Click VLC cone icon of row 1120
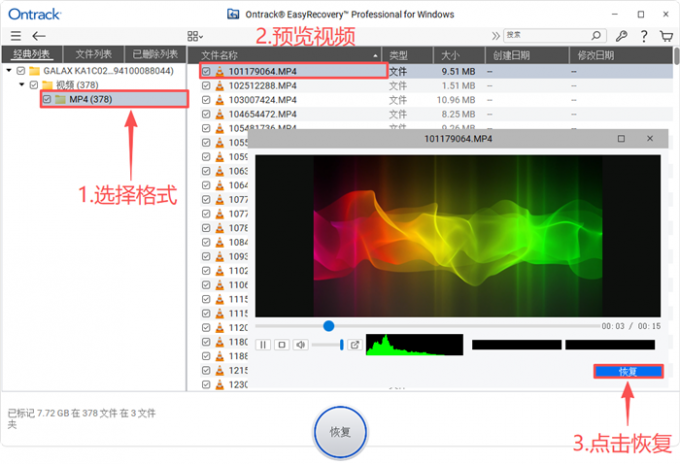 220,328
